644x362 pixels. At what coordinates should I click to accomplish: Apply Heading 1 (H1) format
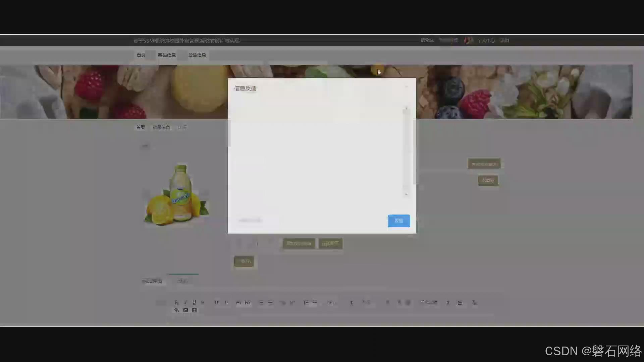click(x=238, y=303)
